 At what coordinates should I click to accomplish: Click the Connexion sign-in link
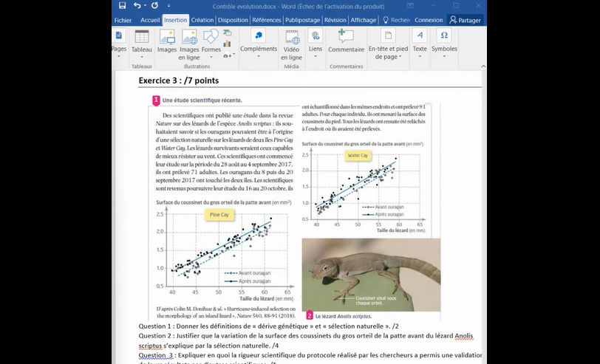tap(429, 21)
